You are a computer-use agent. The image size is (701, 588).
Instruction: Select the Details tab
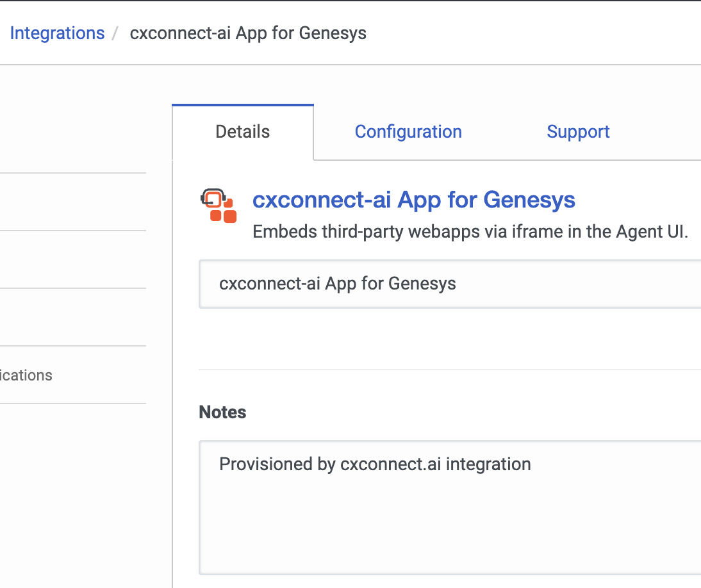coord(243,132)
